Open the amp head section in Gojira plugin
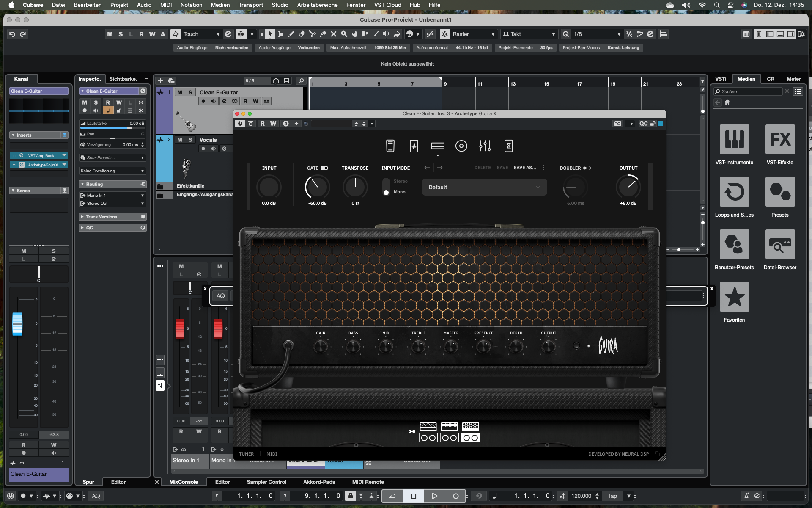This screenshot has width=812, height=508. point(438,146)
